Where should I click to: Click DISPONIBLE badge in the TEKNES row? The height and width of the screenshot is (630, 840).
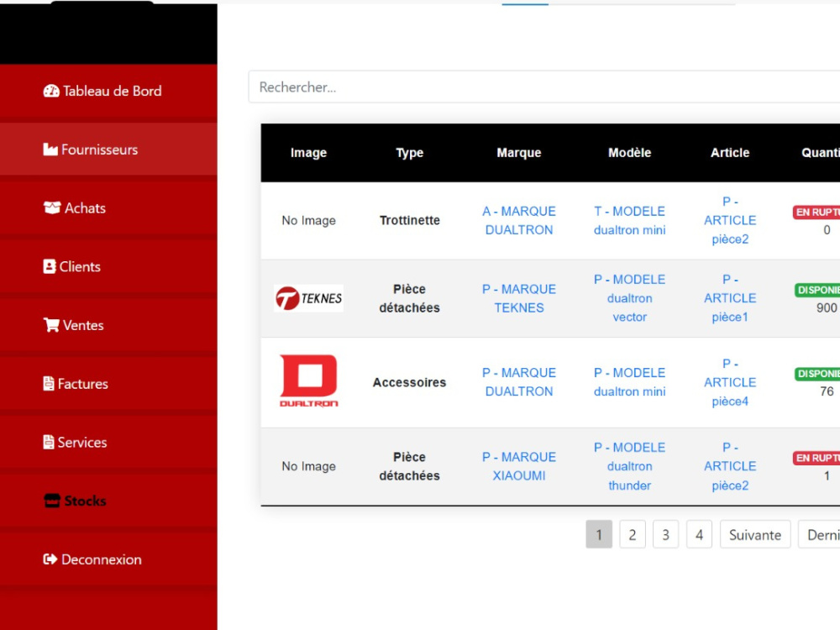(x=817, y=290)
